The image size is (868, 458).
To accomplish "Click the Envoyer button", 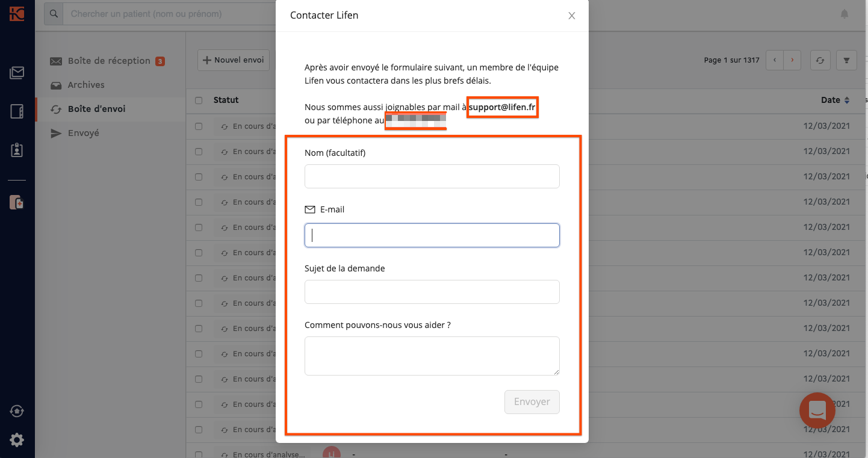I will [x=532, y=402].
